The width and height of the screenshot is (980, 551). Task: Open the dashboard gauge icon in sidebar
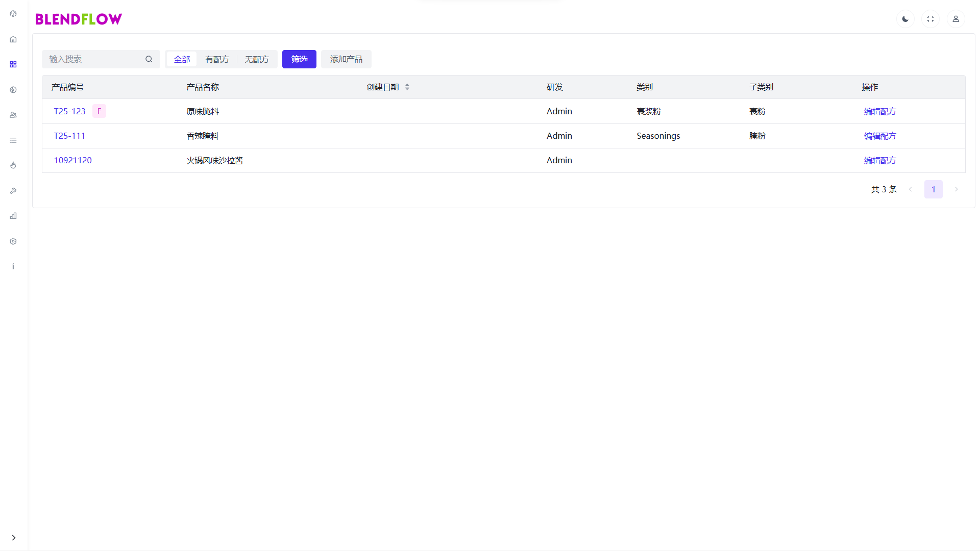13,14
